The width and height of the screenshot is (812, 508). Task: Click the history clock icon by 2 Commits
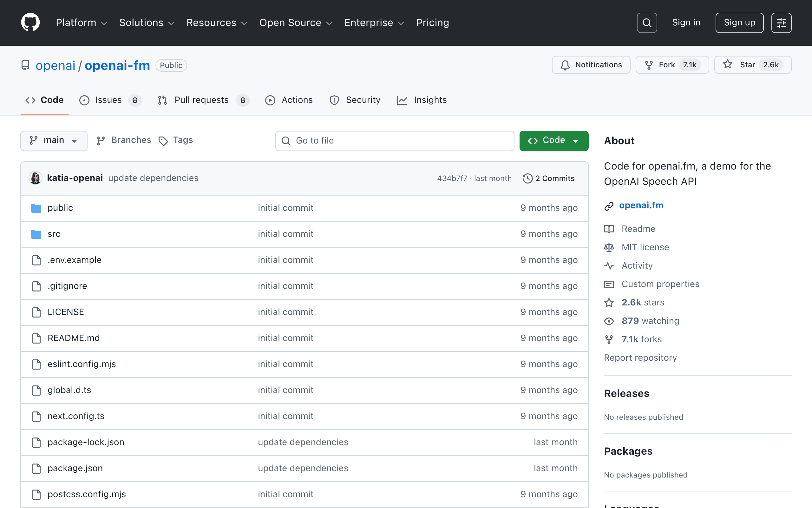point(527,178)
